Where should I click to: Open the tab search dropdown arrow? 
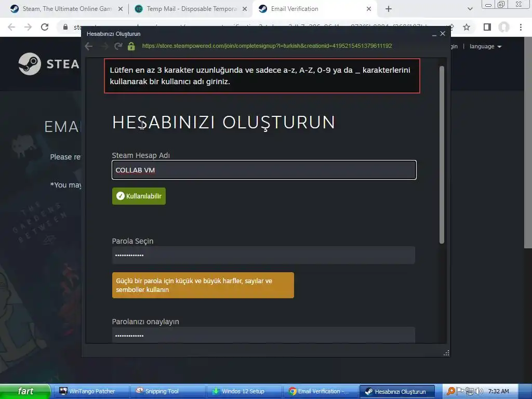coord(470,9)
